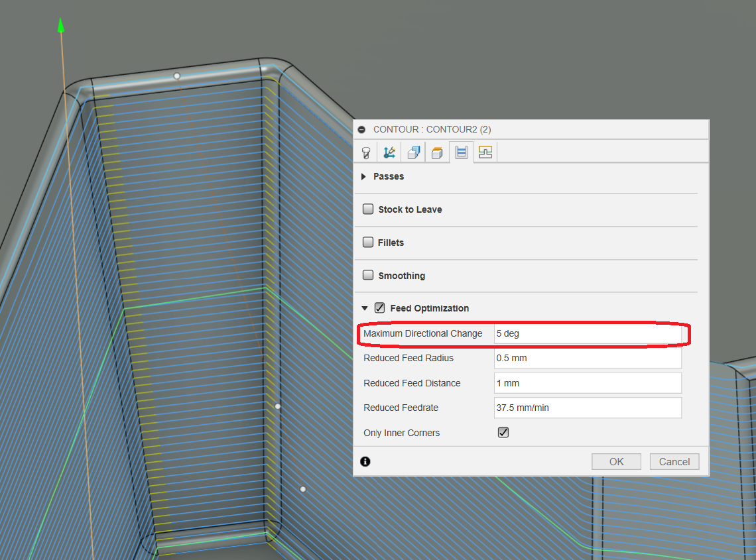This screenshot has height=560, width=756.
Task: Collapse the Feed Optimization section
Action: click(364, 308)
